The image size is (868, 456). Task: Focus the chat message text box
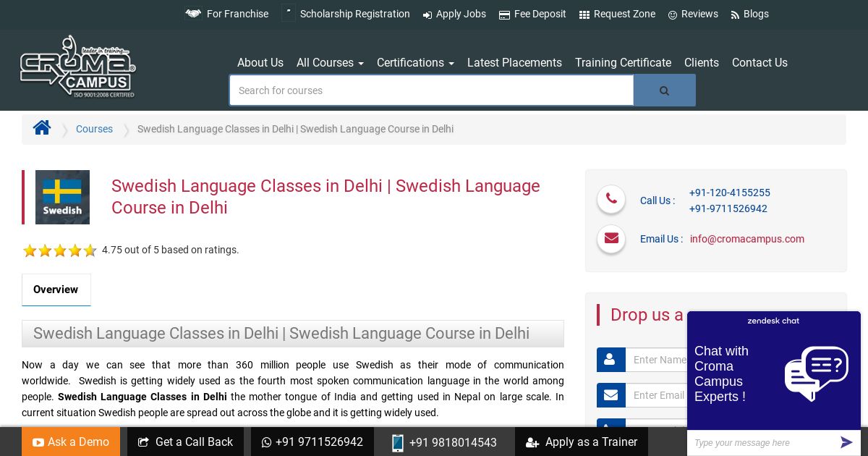pyautogui.click(x=762, y=442)
